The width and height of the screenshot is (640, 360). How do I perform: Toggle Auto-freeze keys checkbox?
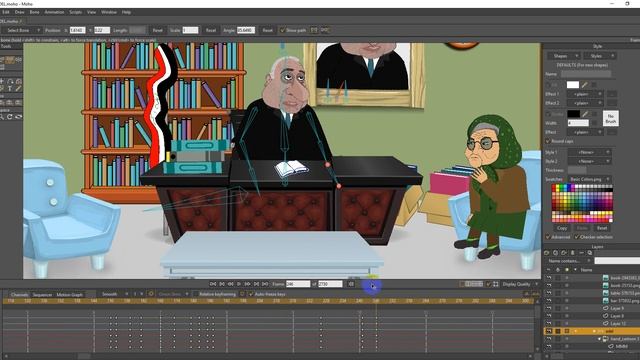(x=251, y=294)
